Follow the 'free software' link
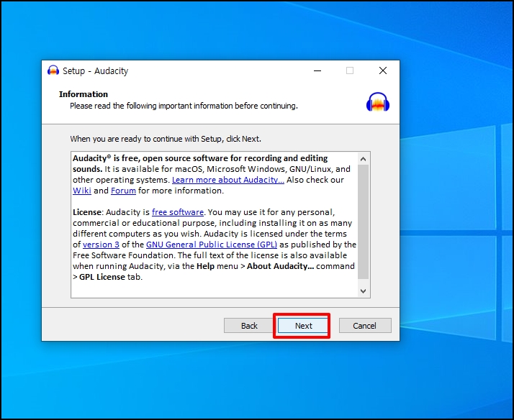The image size is (514, 420). pyautogui.click(x=178, y=212)
